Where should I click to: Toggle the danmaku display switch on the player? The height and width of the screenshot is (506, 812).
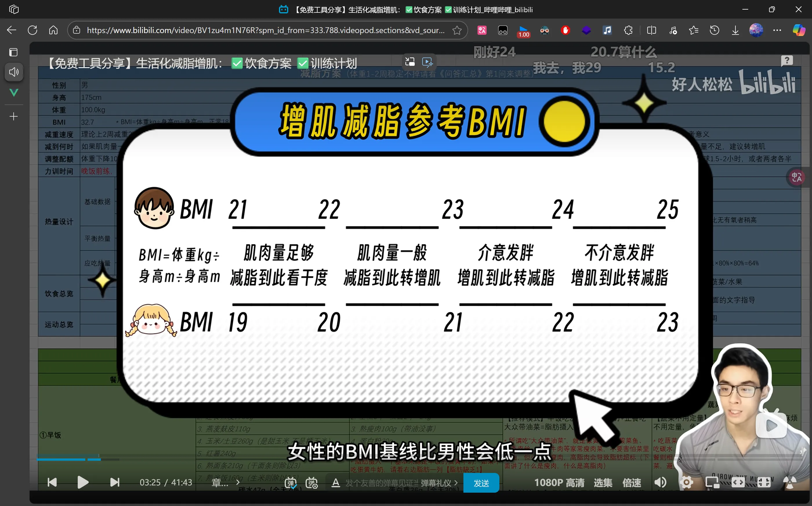coord(290,482)
